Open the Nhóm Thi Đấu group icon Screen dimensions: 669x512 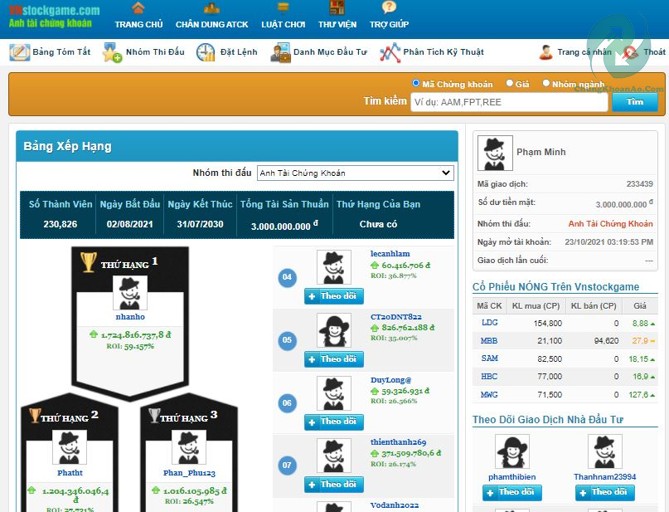112,53
